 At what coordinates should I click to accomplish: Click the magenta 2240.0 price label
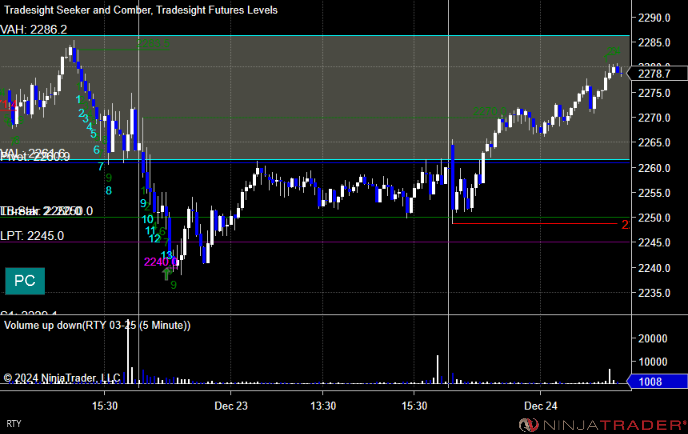(161, 262)
